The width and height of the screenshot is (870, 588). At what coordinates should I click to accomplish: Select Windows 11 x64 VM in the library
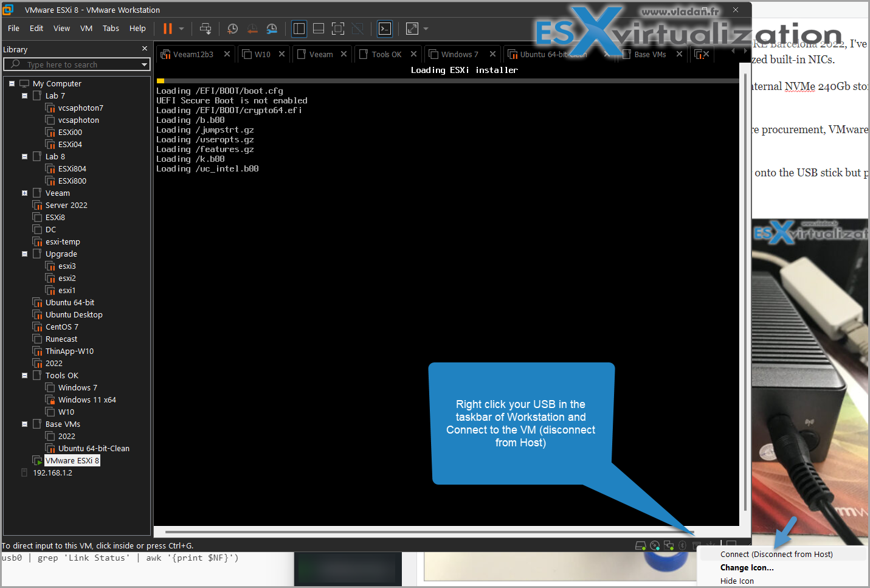point(87,400)
